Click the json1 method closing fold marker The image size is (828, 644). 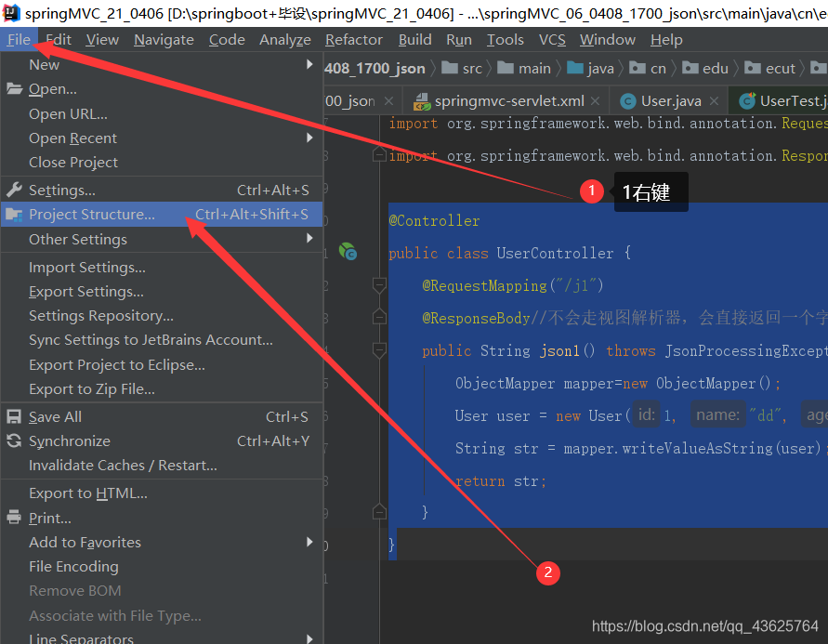click(x=378, y=512)
